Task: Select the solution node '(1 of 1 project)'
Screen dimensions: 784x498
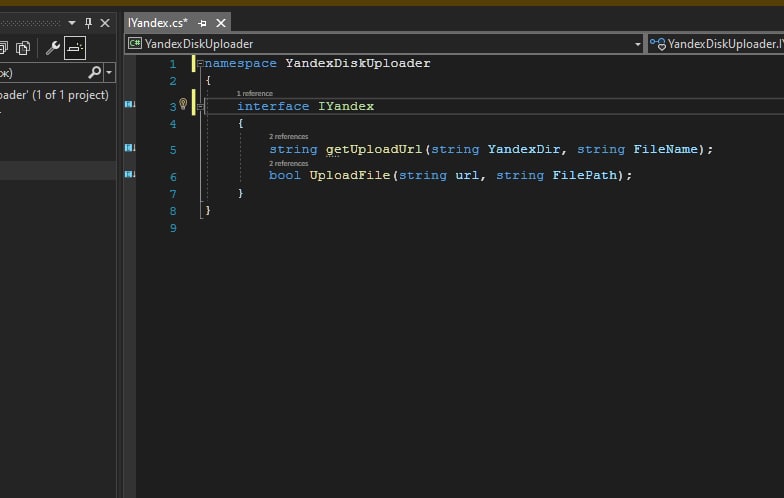Action: click(x=54, y=95)
